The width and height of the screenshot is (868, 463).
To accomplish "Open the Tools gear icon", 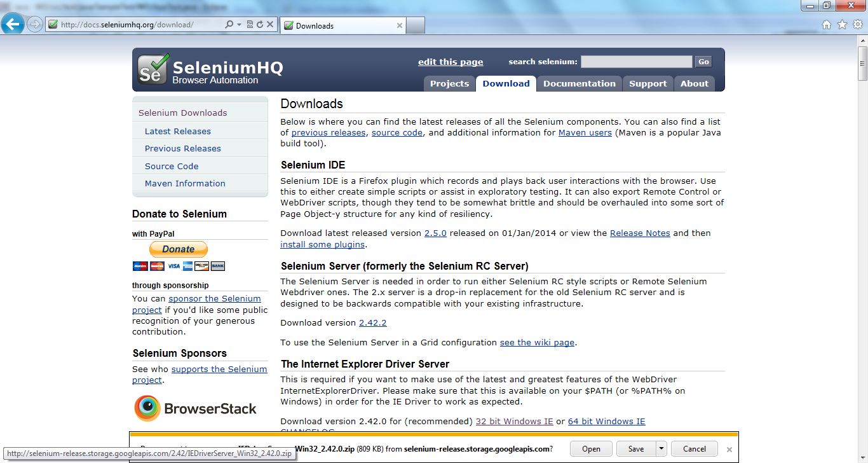I will 857,25.
